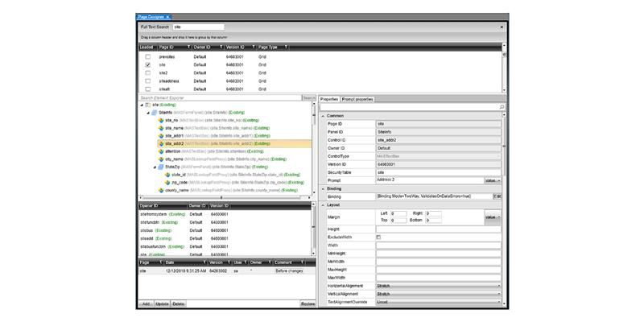Click the Page ID column filter icon

pyautogui.click(x=188, y=47)
